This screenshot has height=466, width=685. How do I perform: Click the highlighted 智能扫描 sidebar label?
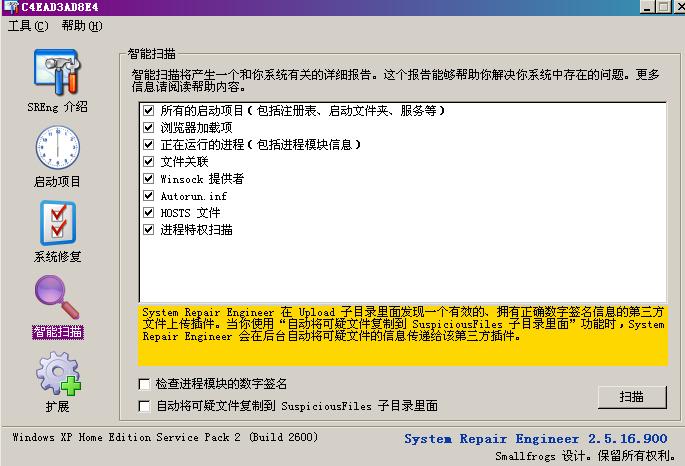[58, 332]
